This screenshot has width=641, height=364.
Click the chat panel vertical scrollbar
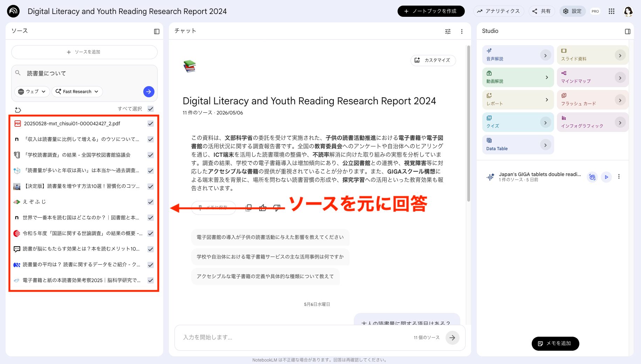click(468, 124)
